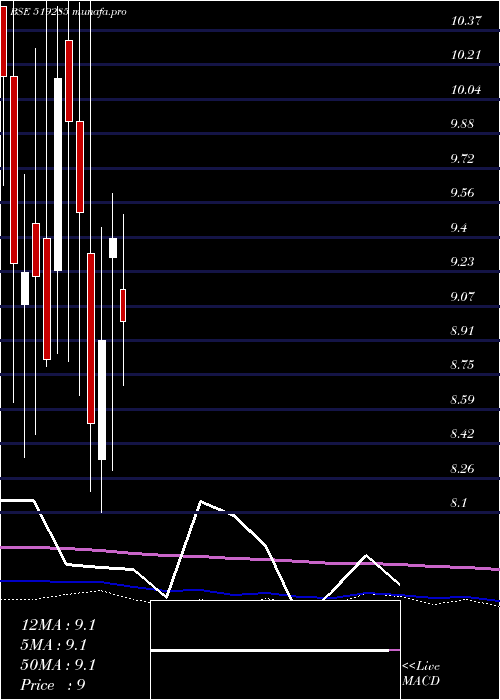Select the 10.21 price level label
The image size is (500, 700).
(466, 55)
